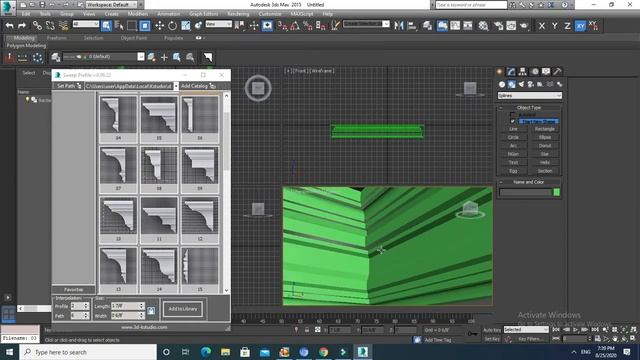Open the Edit menu
Image resolution: width=640 pixels, height=360 pixels.
[26, 14]
